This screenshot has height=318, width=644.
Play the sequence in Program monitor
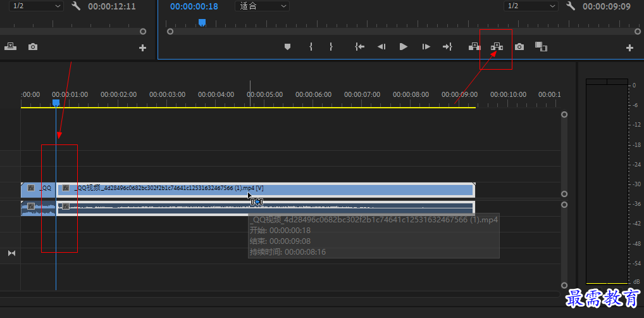click(x=404, y=47)
